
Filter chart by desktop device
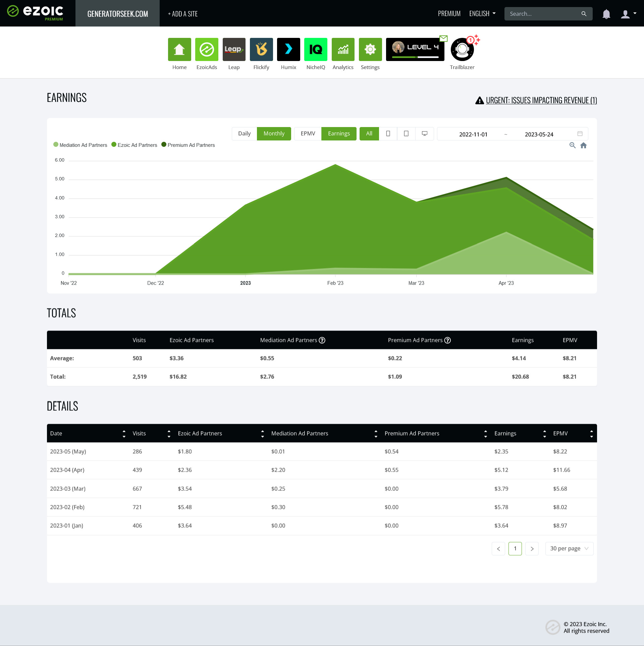pos(425,134)
